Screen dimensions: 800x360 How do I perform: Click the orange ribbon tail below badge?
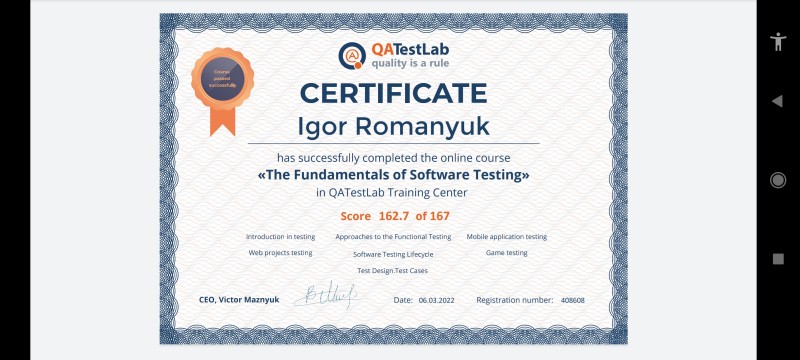click(222, 122)
